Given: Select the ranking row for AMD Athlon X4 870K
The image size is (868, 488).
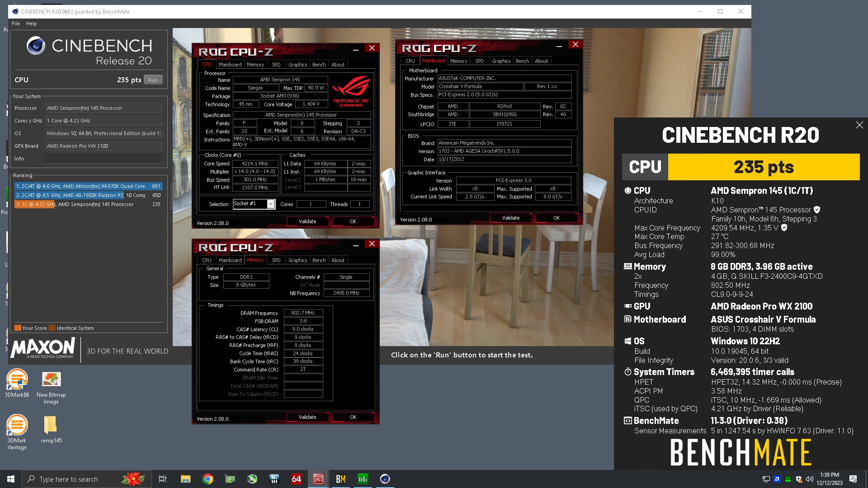Looking at the screenshot, I should 88,186.
